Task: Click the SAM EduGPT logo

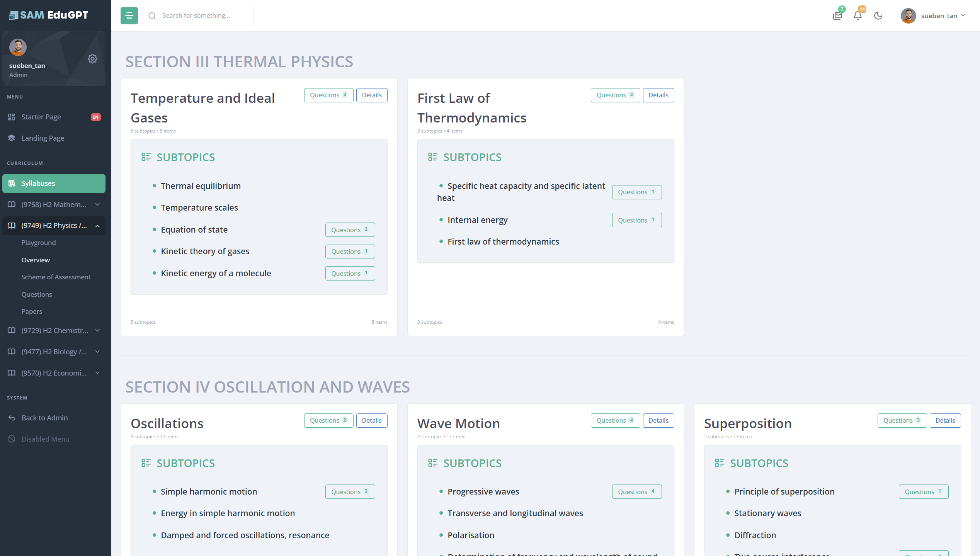Action: pos(49,15)
